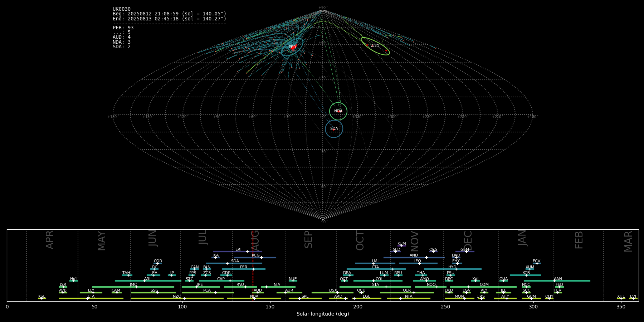Click the AUR shower bar in timeline

pyautogui.click(x=289, y=293)
